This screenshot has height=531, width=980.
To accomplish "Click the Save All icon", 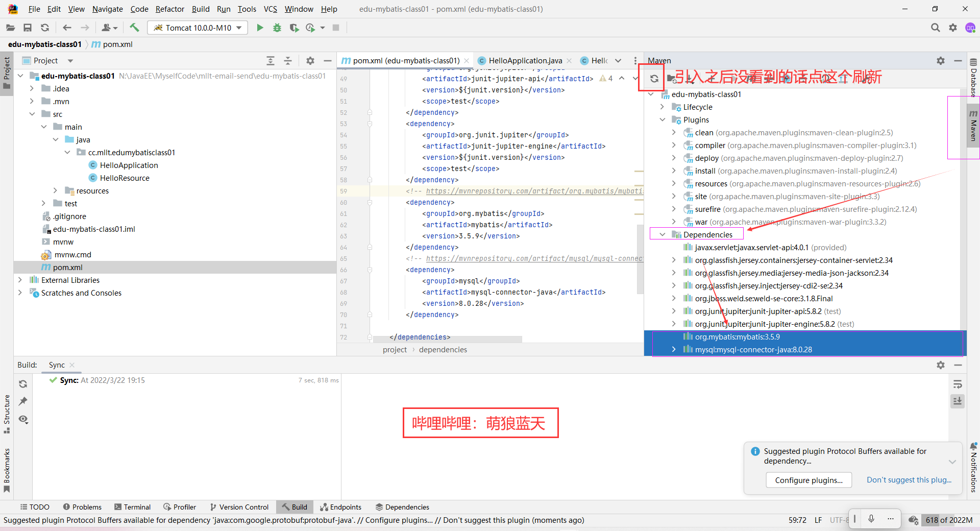I will [28, 28].
